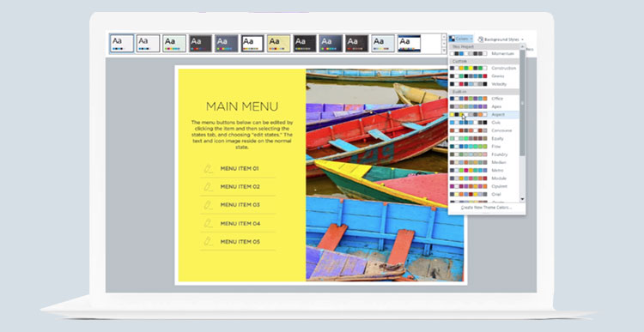Click the MENU ITEM 04 slide button
This screenshot has width=644, height=332.
tap(238, 223)
